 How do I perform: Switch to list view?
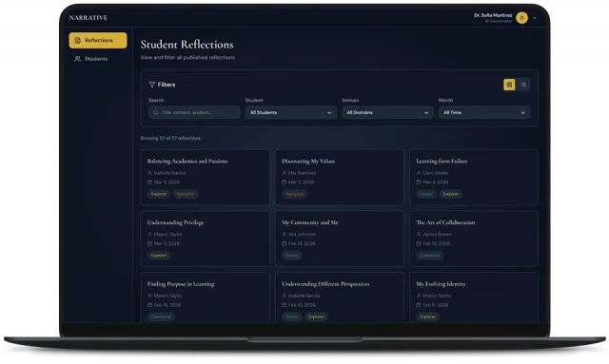pos(523,85)
